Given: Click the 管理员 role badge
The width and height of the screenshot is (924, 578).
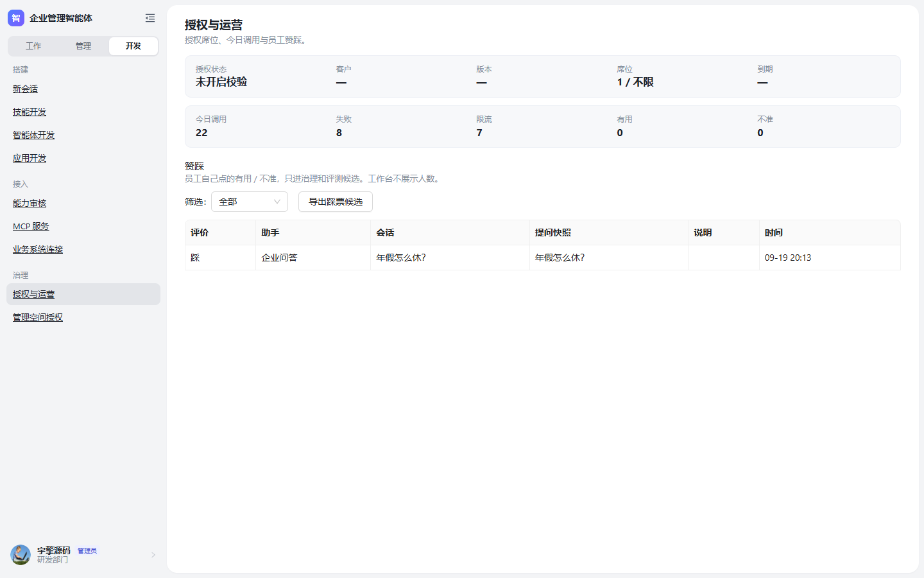Looking at the screenshot, I should 87,550.
